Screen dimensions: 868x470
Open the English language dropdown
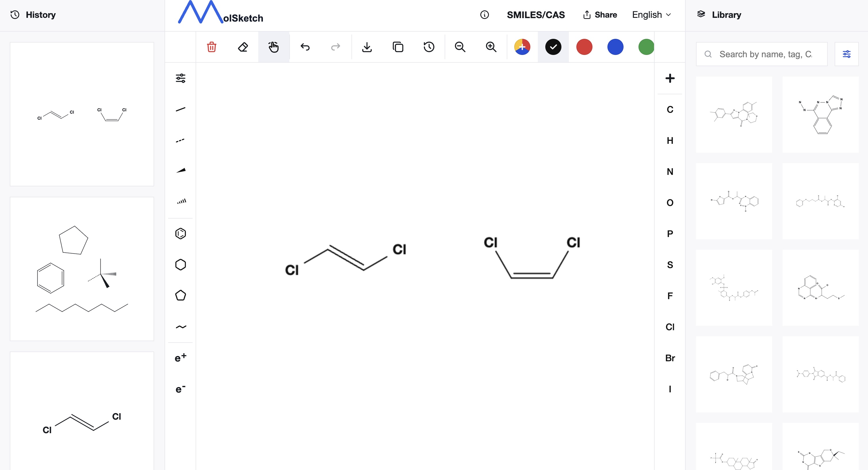[651, 15]
